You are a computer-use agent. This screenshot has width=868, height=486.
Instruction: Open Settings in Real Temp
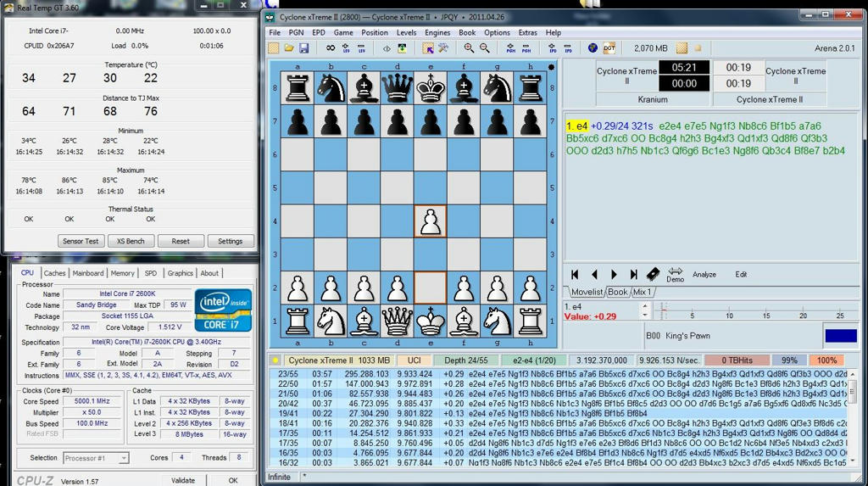(x=231, y=241)
